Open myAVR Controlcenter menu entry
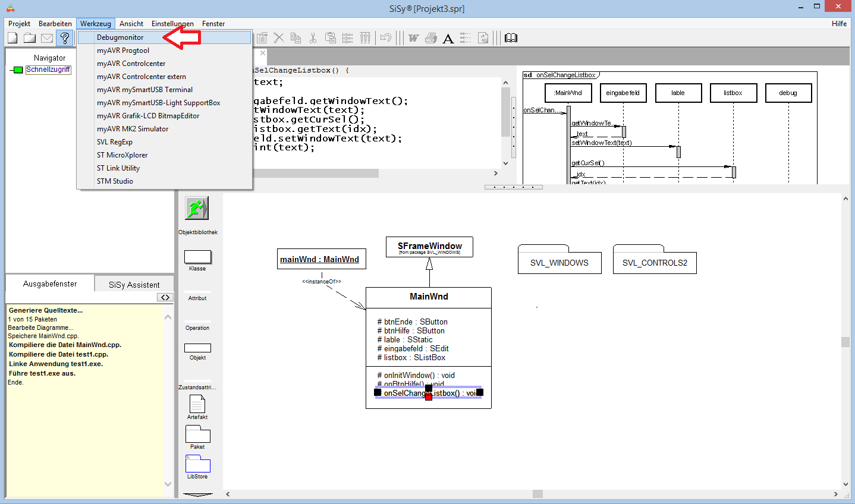Viewport: 855px width, 504px height. (131, 64)
